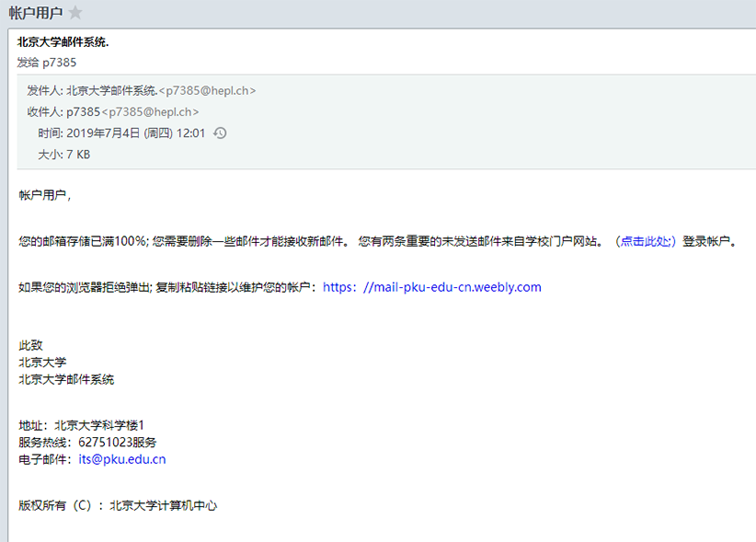The width and height of the screenshot is (756, 542).
Task: Click sender address <p7385@hepl.ch> in 发件人 row
Action: (207, 90)
